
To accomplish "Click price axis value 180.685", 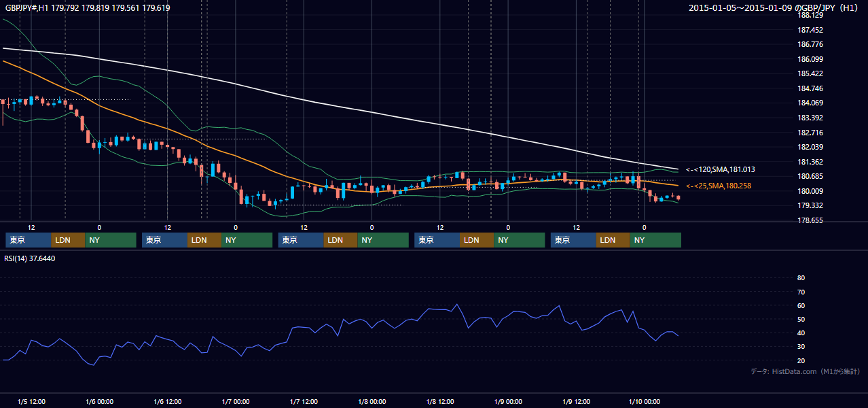I will click(810, 176).
